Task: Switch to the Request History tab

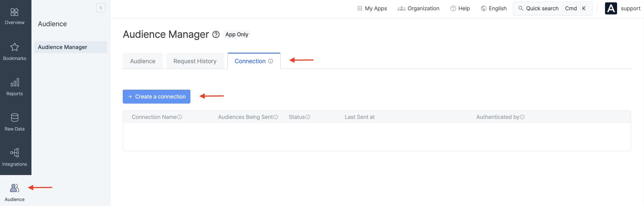Action: click(195, 61)
